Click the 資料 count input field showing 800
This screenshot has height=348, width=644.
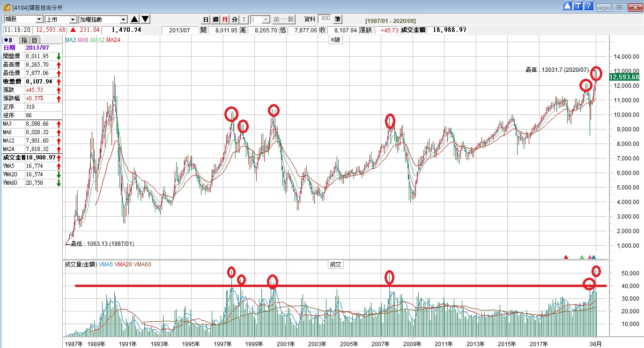click(x=325, y=19)
